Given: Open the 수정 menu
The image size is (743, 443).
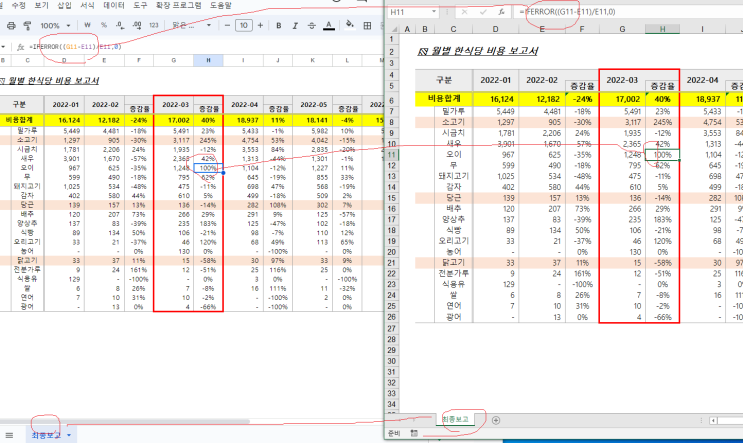Looking at the screenshot, I should [18, 5].
